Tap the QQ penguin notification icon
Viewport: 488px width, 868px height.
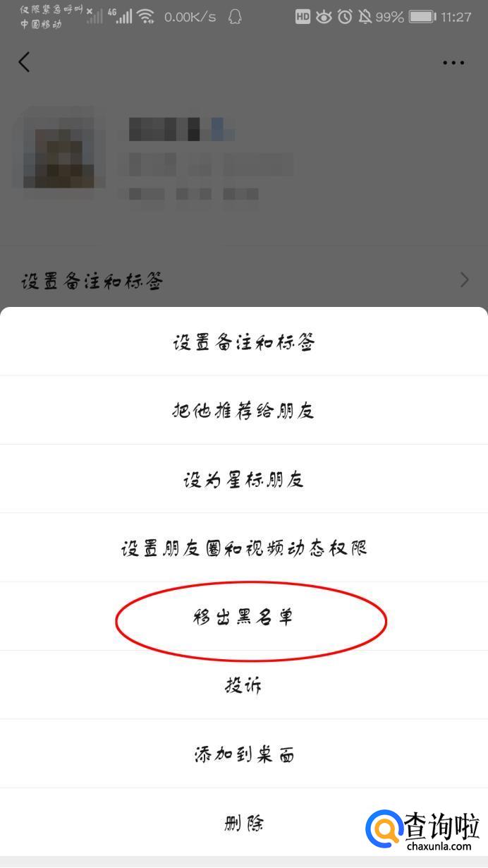(x=234, y=16)
